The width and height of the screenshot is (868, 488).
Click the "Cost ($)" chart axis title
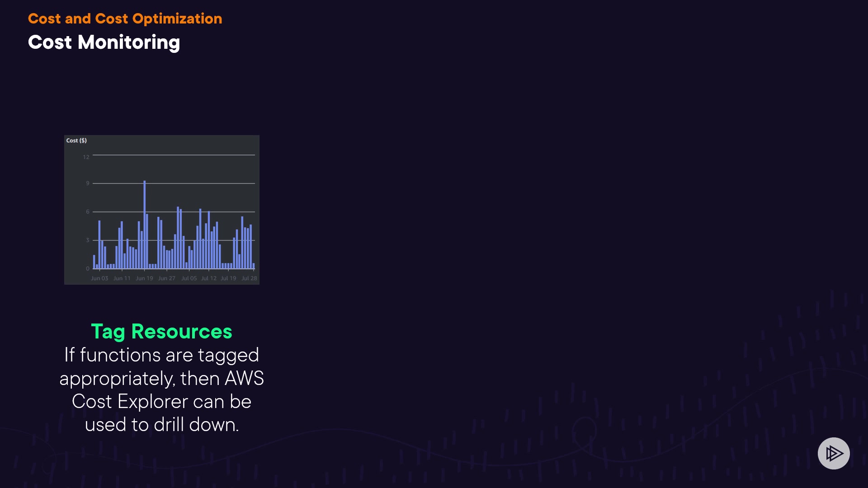pos(76,141)
